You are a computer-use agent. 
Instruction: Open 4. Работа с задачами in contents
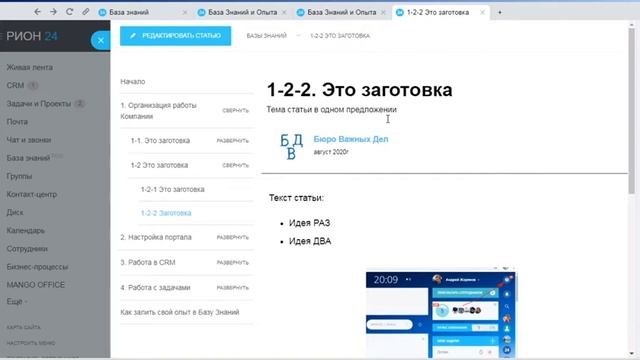(155, 288)
